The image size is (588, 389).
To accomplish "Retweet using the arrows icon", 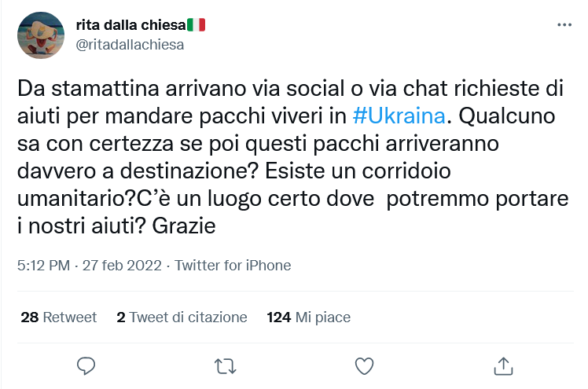I will tap(225, 365).
